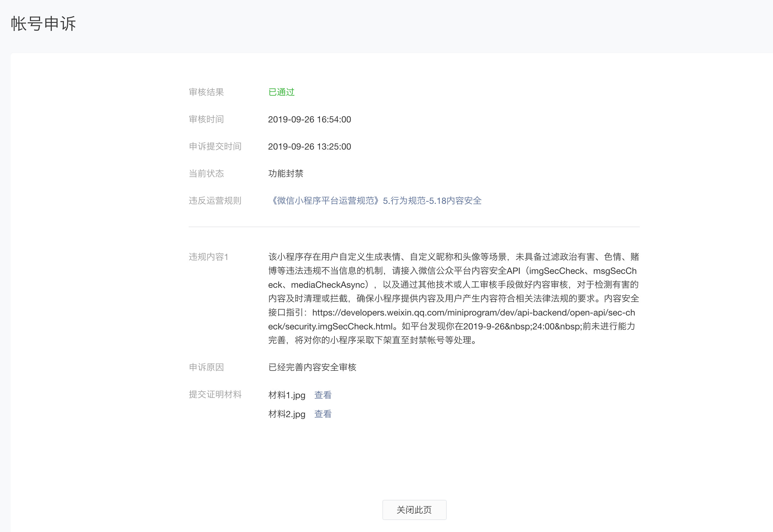The height and width of the screenshot is (532, 773).
Task: View the 材料1.jpg attachment via 查看
Action: [323, 395]
